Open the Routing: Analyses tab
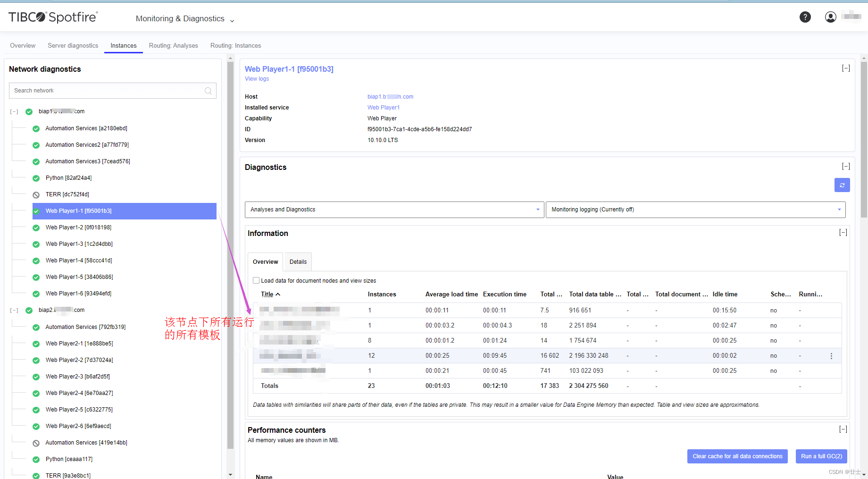868x479 pixels. pos(174,46)
